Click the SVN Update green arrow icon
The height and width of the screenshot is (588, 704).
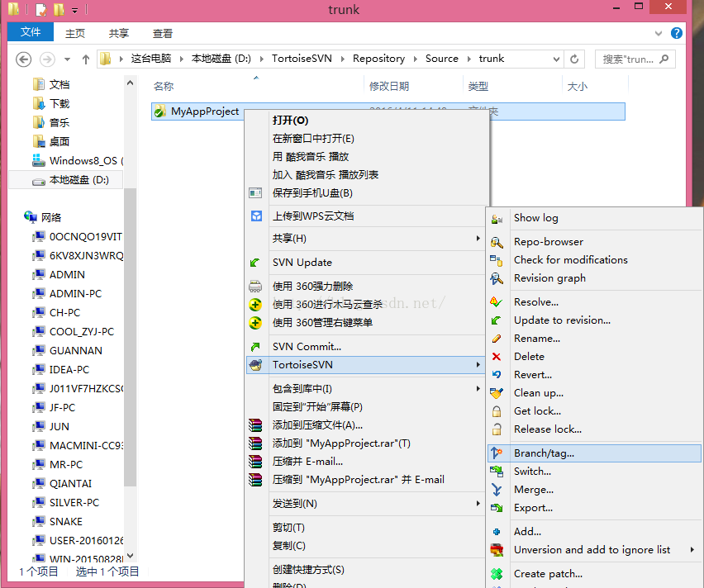click(x=255, y=263)
